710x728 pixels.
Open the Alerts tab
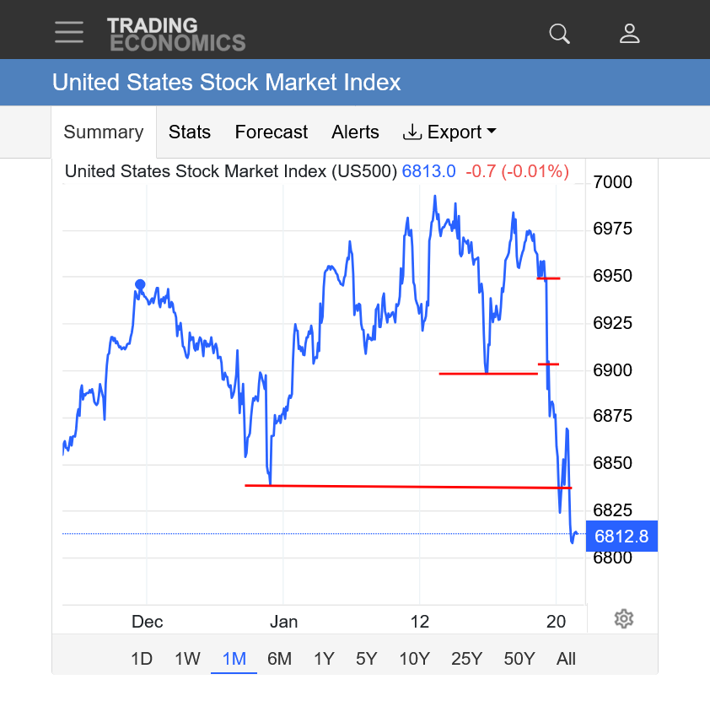coord(355,132)
